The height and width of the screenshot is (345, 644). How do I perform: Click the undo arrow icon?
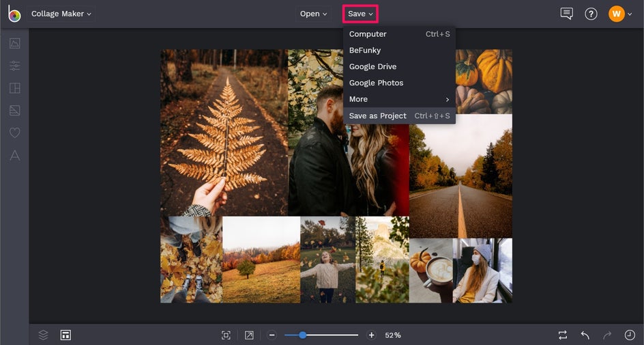[585, 335]
